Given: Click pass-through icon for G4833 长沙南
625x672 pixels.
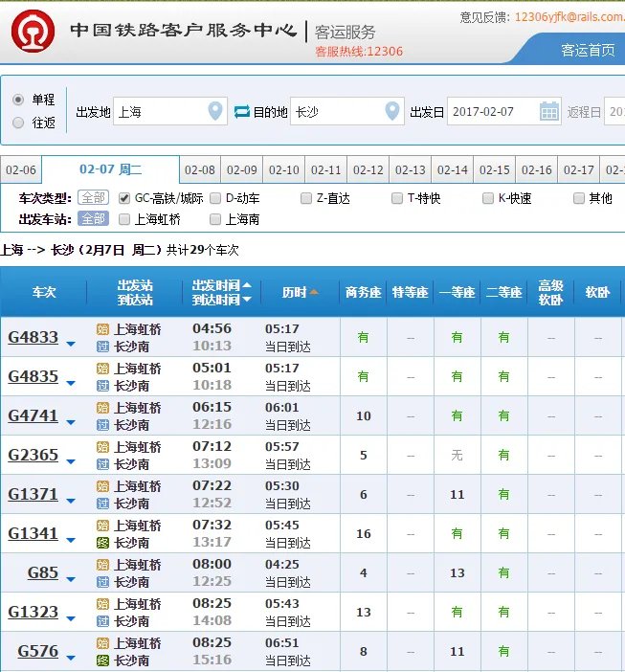Looking at the screenshot, I should [102, 347].
